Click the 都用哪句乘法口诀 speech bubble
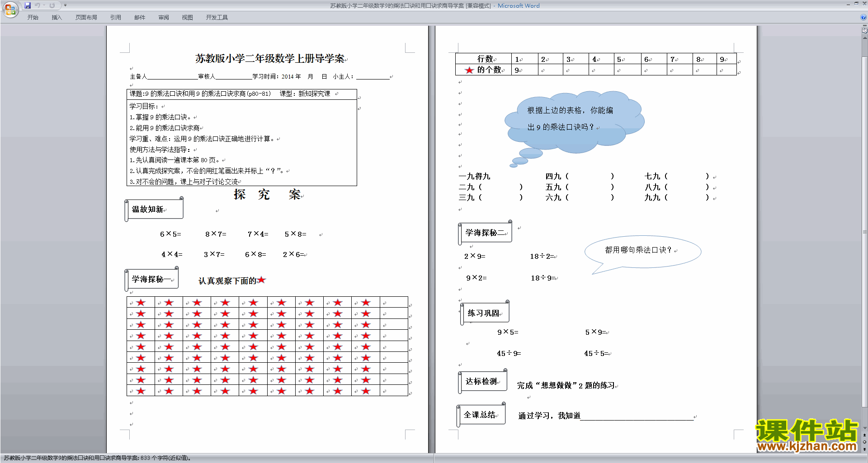The height and width of the screenshot is (463, 868). (643, 253)
